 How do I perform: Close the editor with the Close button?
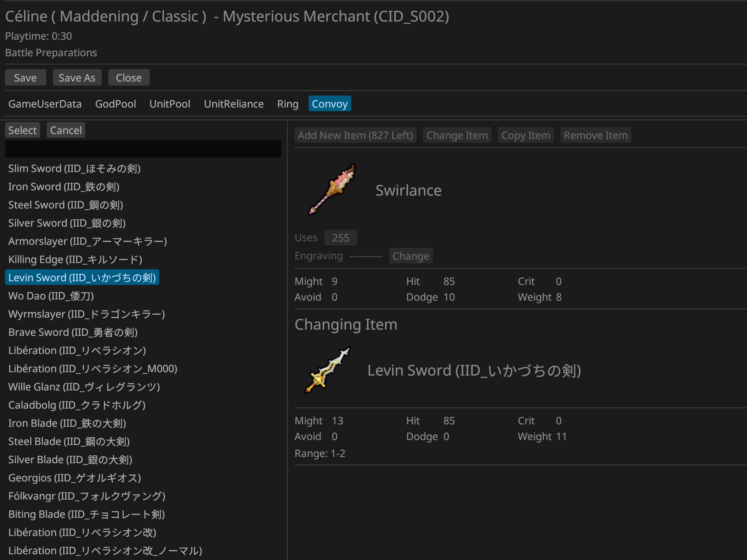click(x=129, y=77)
